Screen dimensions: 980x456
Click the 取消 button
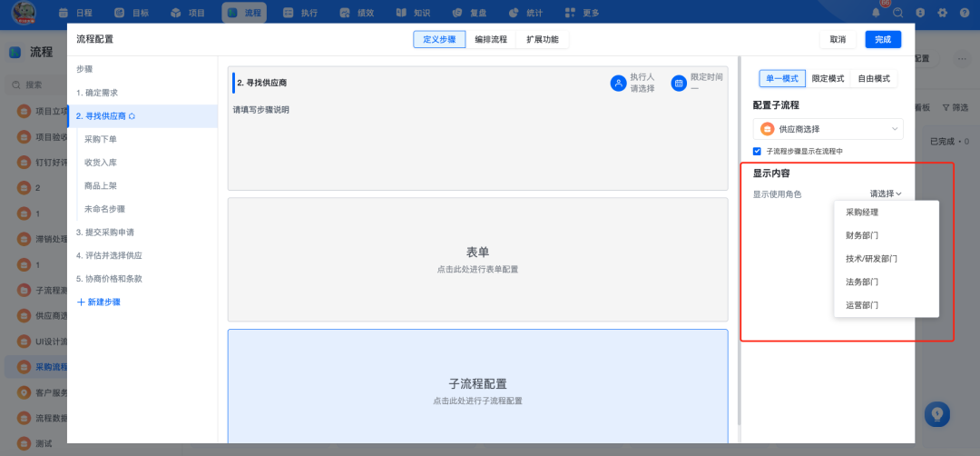pos(838,39)
